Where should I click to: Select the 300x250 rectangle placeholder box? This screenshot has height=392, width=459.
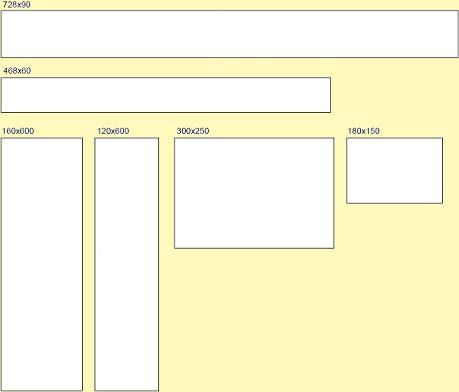(x=254, y=193)
